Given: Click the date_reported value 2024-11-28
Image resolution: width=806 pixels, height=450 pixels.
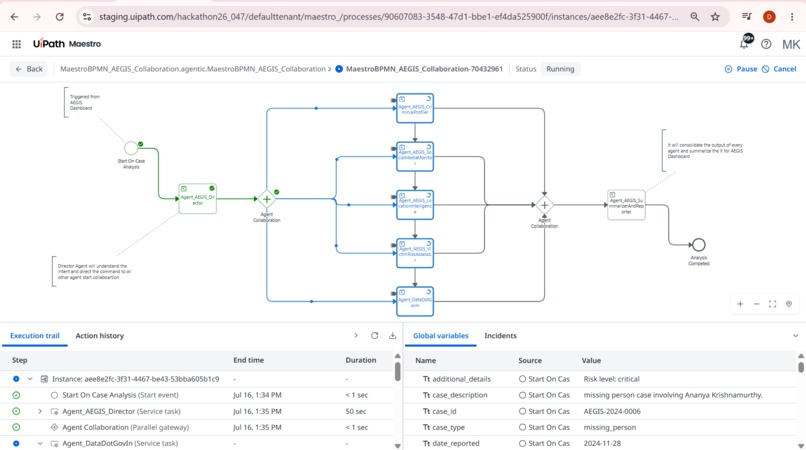Looking at the screenshot, I should pyautogui.click(x=601, y=443).
